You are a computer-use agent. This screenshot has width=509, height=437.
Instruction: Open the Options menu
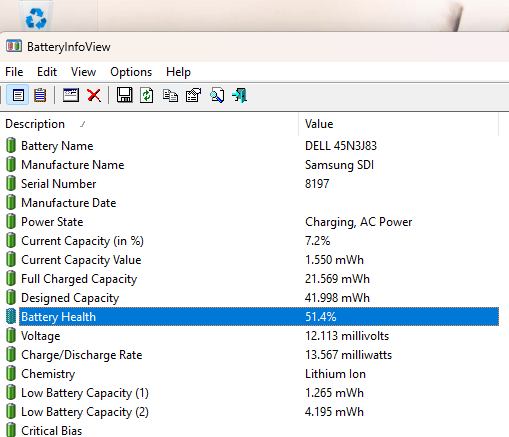click(x=131, y=72)
